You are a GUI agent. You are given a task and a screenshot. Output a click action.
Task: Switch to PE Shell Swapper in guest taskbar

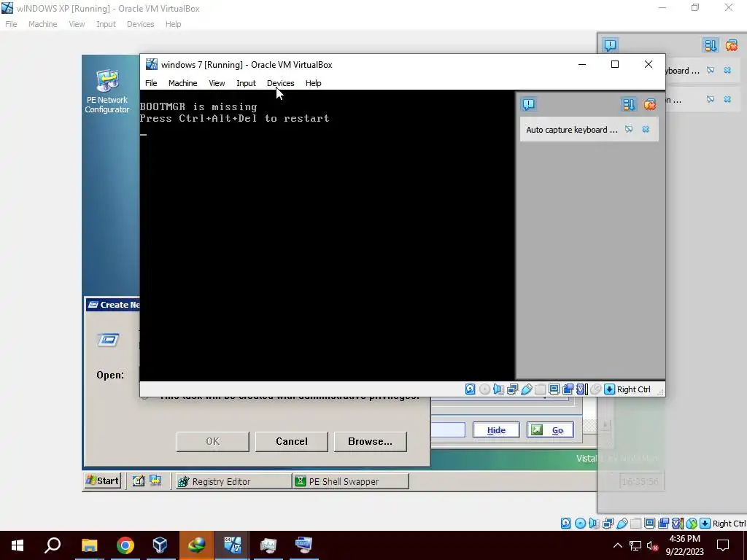[x=351, y=481]
